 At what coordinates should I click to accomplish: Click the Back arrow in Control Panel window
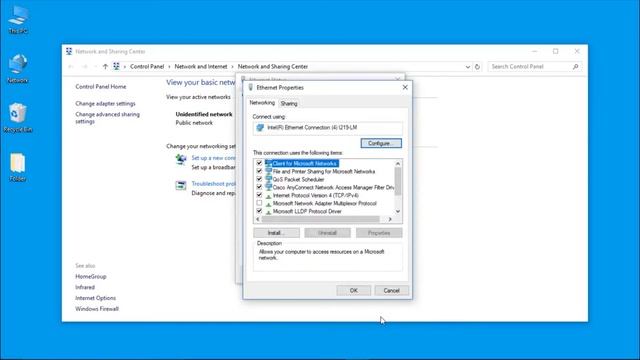(71, 67)
